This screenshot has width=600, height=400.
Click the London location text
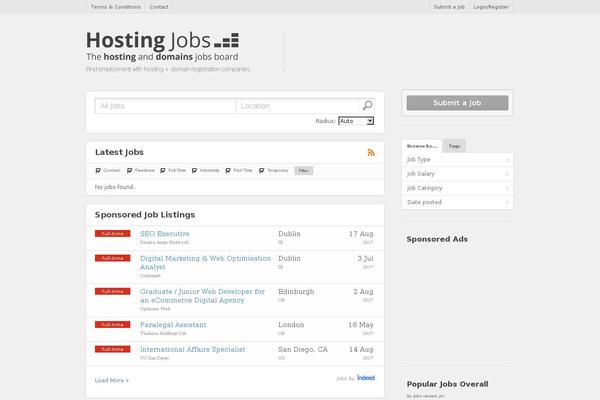pyautogui.click(x=291, y=325)
